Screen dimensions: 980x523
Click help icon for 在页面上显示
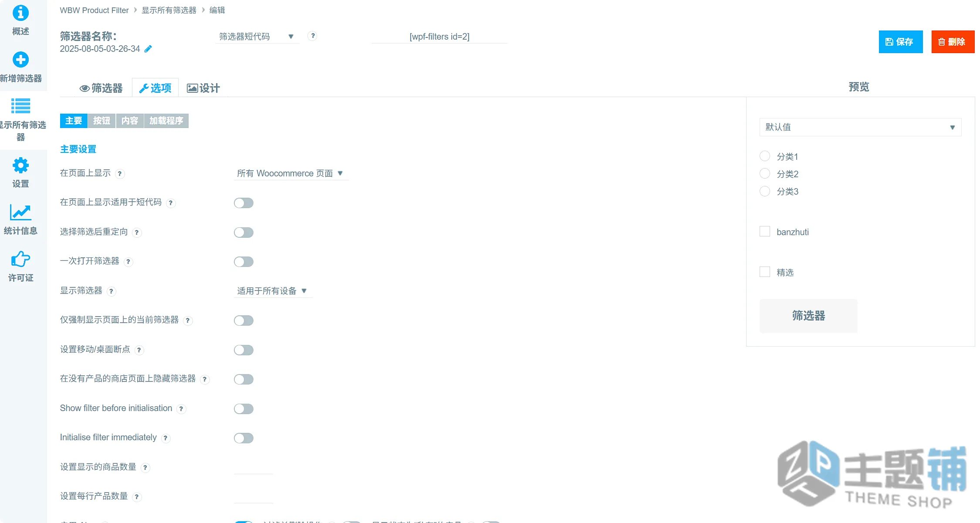click(x=120, y=174)
